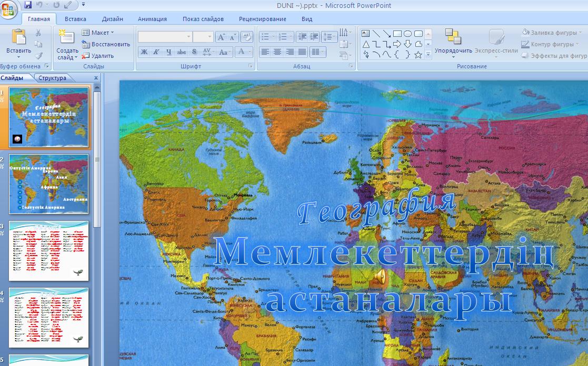The height and width of the screenshot is (366, 588).
Task: Increase the list indent level
Action: (x=314, y=36)
